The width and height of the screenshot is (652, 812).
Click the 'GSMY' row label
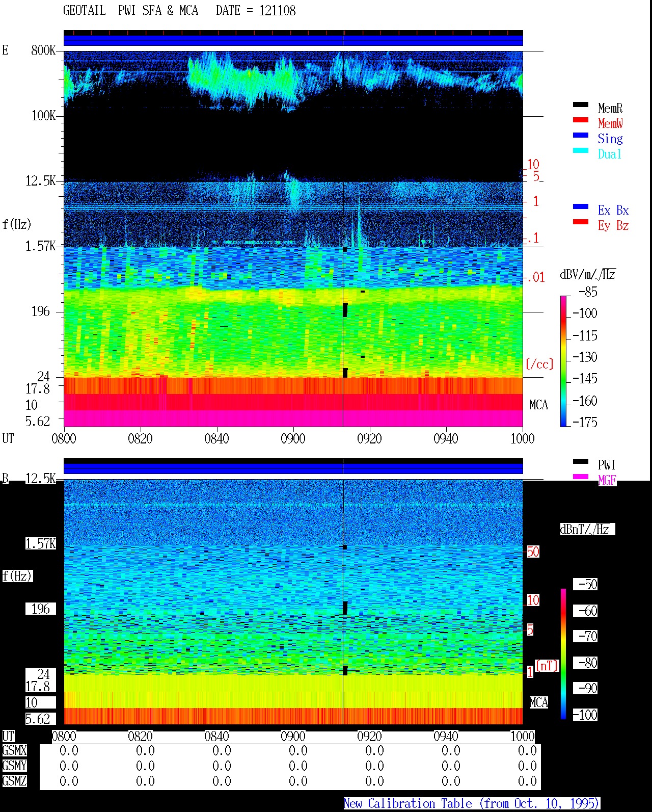(x=15, y=766)
